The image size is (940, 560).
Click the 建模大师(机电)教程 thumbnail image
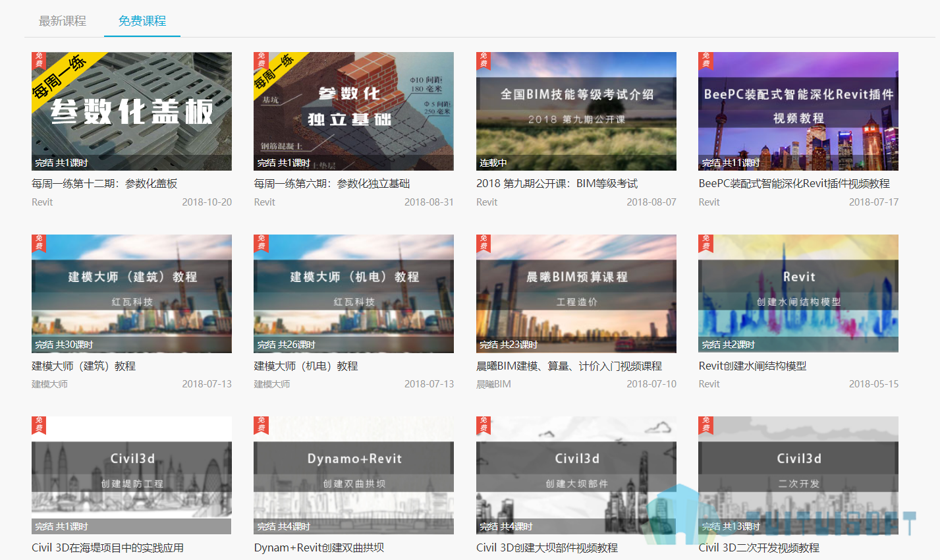pos(354,294)
